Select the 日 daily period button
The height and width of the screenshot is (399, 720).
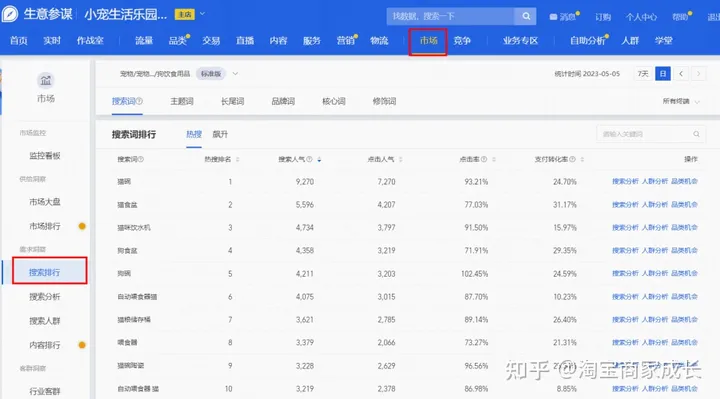(x=663, y=73)
